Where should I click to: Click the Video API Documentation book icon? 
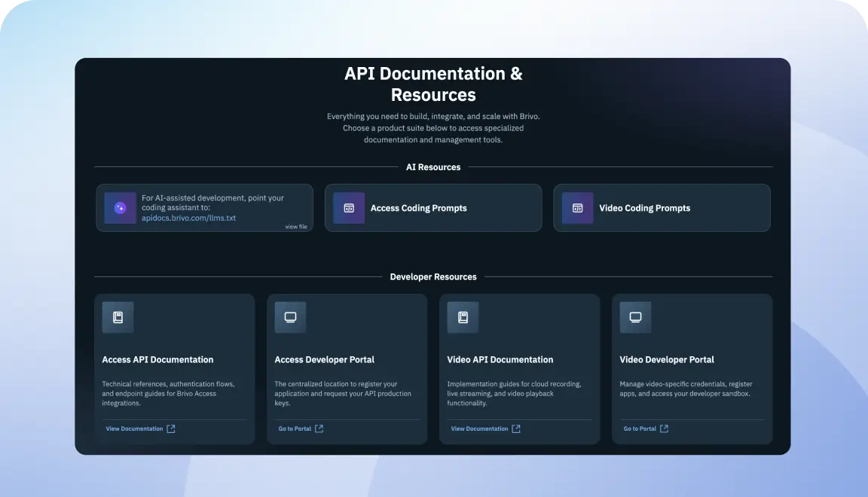coord(463,317)
